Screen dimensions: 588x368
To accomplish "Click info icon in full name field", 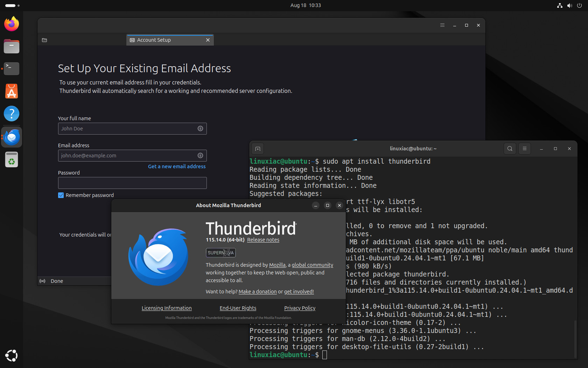I will pos(200,129).
